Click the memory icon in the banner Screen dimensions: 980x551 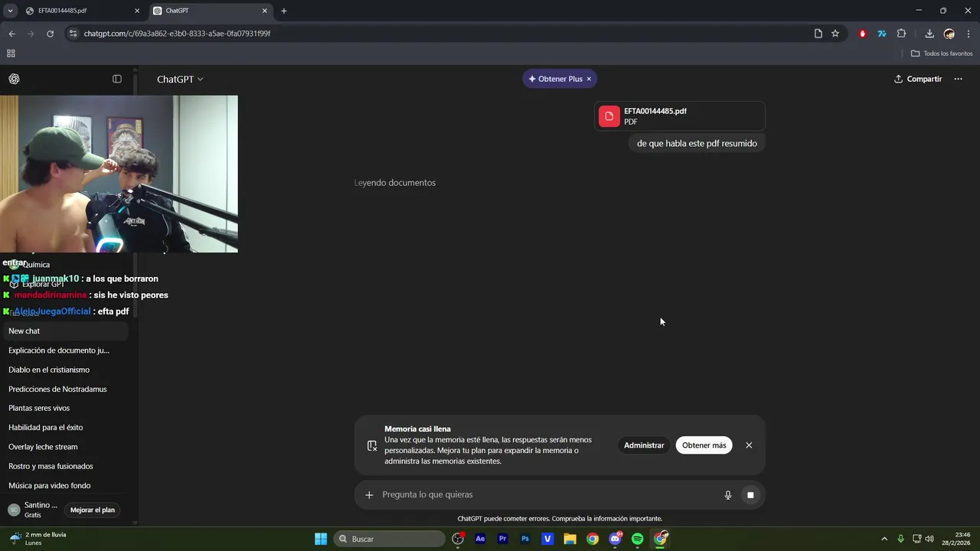click(x=372, y=445)
